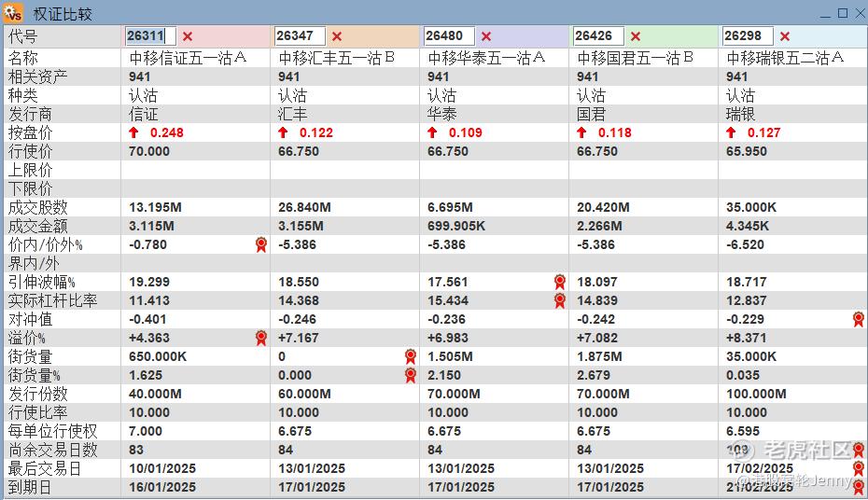
Task: Click strike price value 65.950
Action: click(747, 151)
